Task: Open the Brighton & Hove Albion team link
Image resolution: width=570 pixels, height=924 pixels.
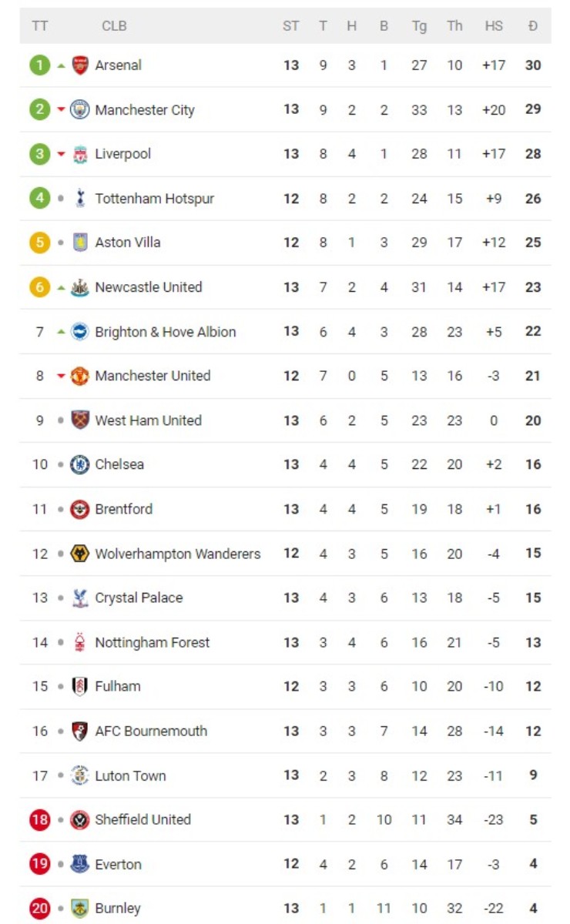Action: pos(165,332)
